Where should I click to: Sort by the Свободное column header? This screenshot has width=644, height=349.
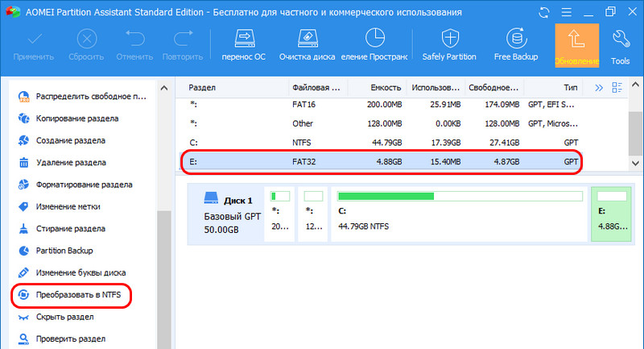pyautogui.click(x=494, y=88)
